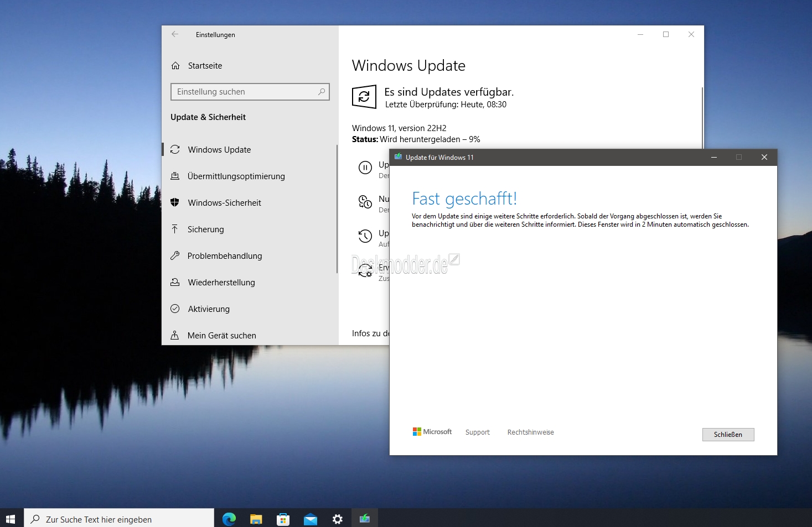Click the active hours clock icon
This screenshot has width=812, height=527.
(365, 202)
